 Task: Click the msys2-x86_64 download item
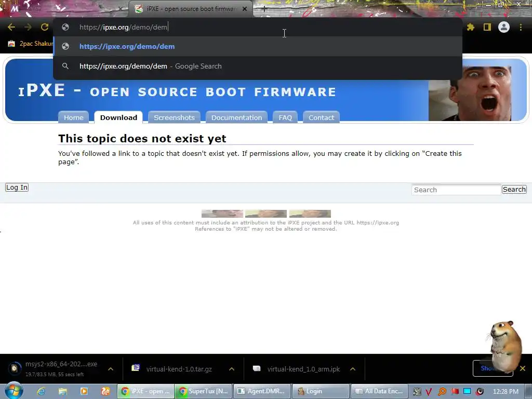click(54, 369)
